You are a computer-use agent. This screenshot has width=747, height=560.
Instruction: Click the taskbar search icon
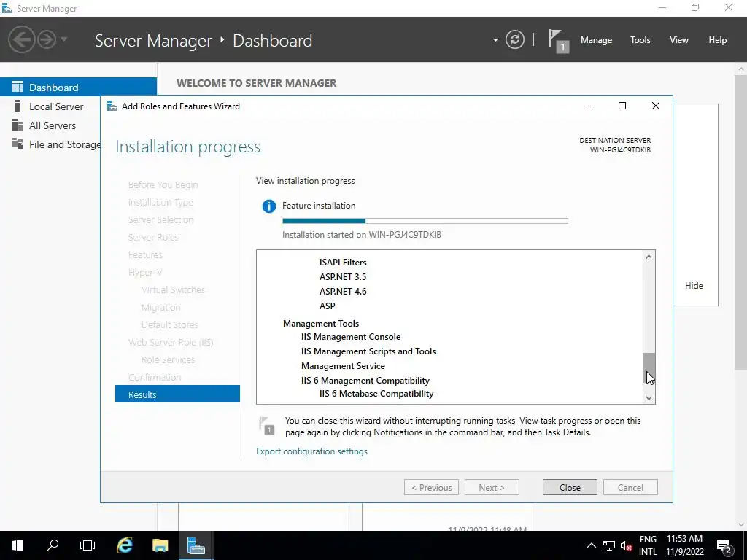53,545
